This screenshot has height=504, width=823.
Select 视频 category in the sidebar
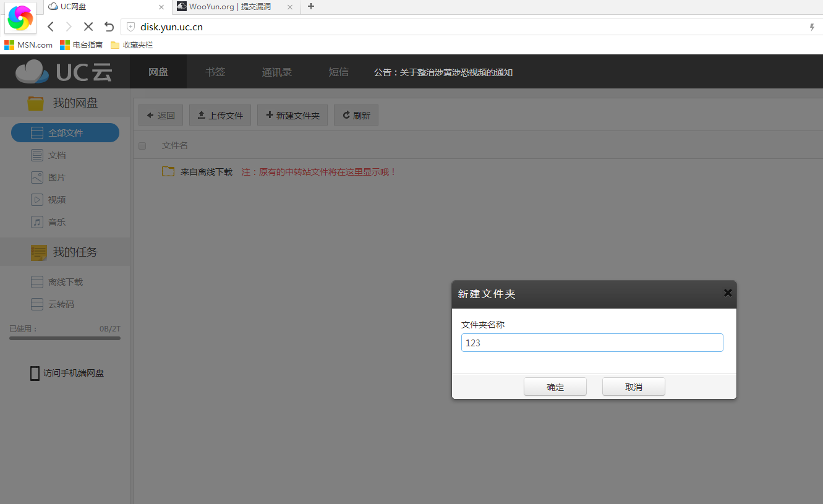(48, 200)
